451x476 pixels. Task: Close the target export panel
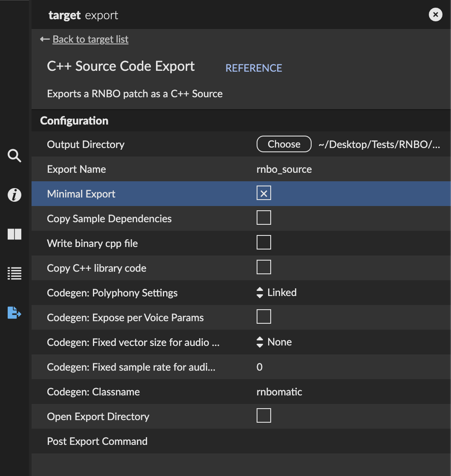(435, 15)
